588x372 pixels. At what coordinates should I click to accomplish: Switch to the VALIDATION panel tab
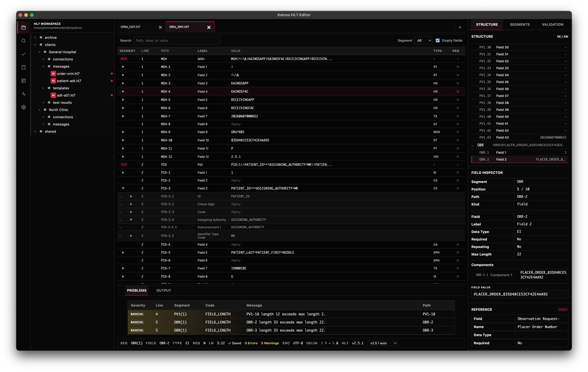(x=553, y=24)
